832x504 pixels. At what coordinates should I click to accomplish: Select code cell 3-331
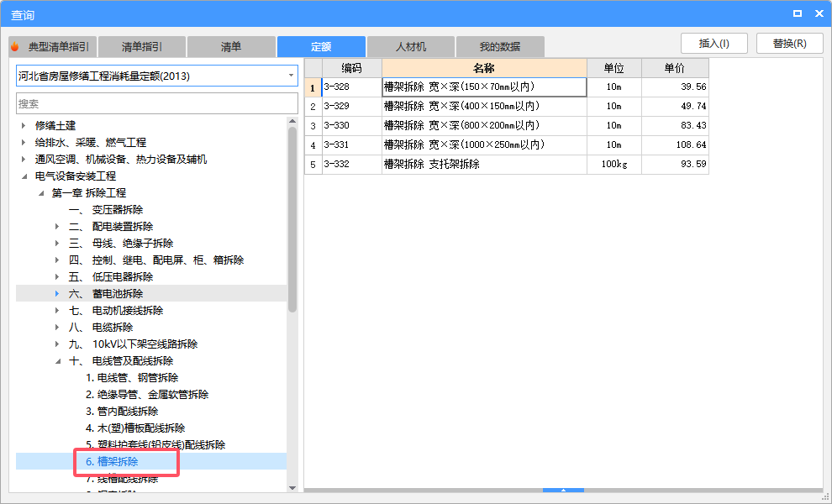click(x=352, y=144)
